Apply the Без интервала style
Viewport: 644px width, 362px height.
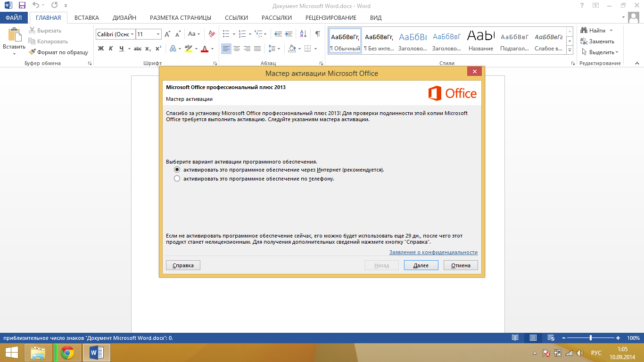point(379,40)
